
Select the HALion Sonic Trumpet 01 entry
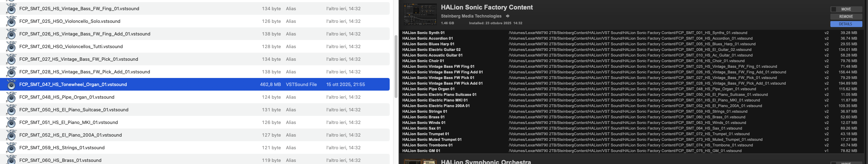pyautogui.click(x=426, y=134)
